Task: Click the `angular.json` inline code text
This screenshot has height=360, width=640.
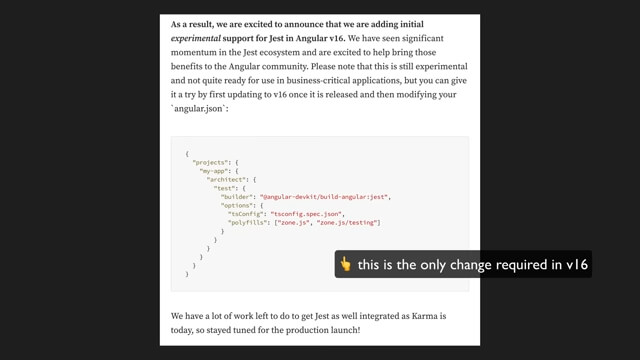Action: (198, 109)
